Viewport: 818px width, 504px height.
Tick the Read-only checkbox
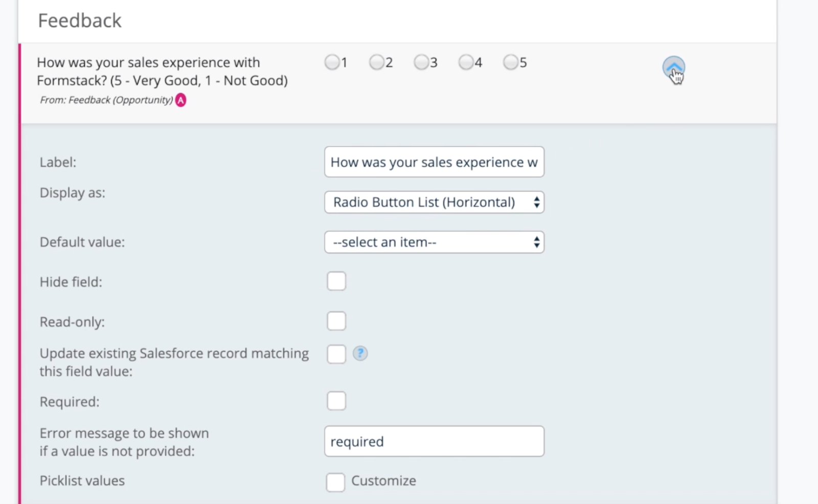[x=336, y=321]
